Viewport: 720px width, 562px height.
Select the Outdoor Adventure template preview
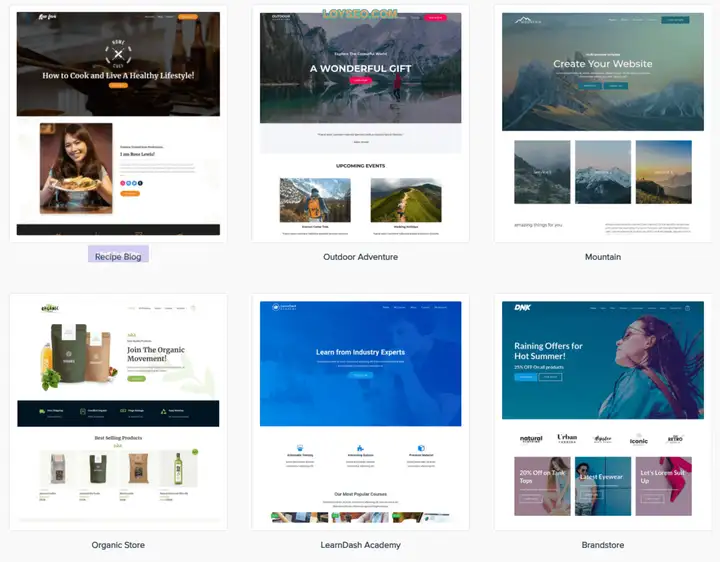[360, 124]
